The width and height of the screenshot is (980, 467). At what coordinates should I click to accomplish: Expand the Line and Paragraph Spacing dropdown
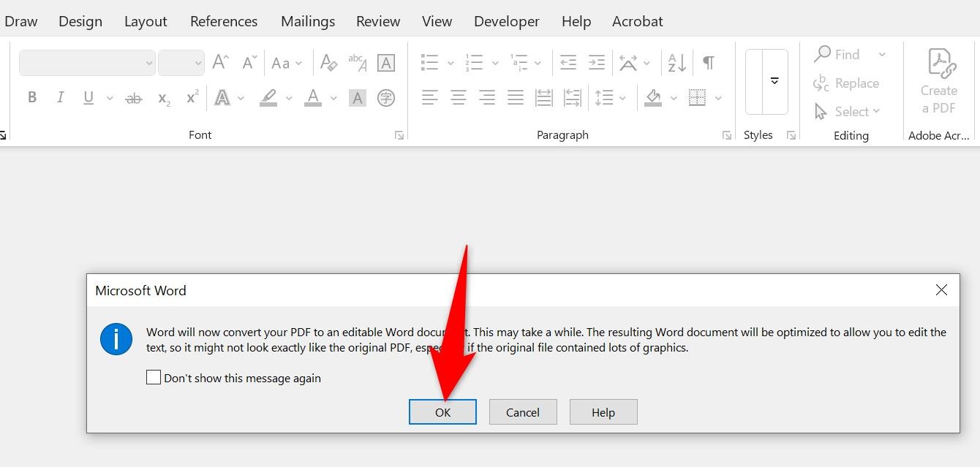pos(623,97)
